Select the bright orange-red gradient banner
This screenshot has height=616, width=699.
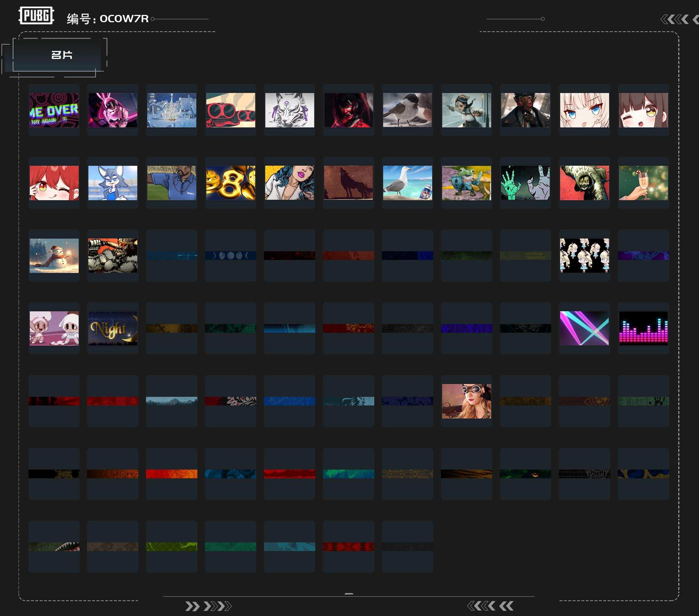(172, 474)
